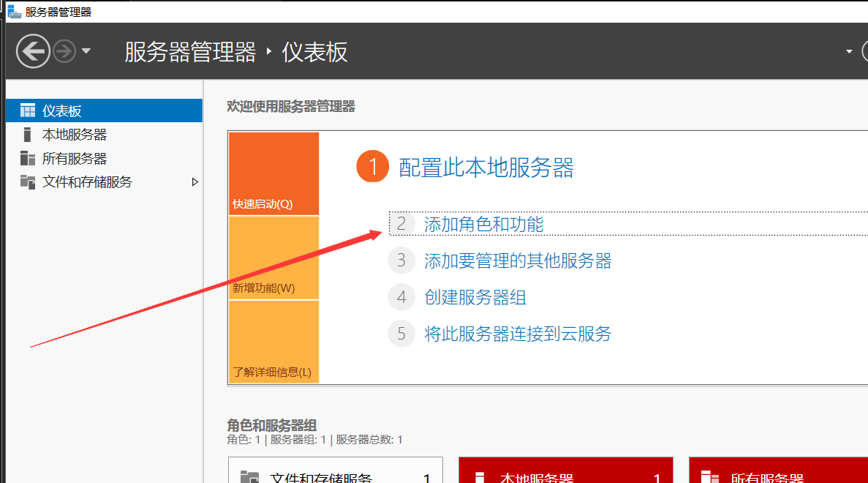Click the back navigation arrow button
Screen dimensions: 868x483
click(x=33, y=52)
